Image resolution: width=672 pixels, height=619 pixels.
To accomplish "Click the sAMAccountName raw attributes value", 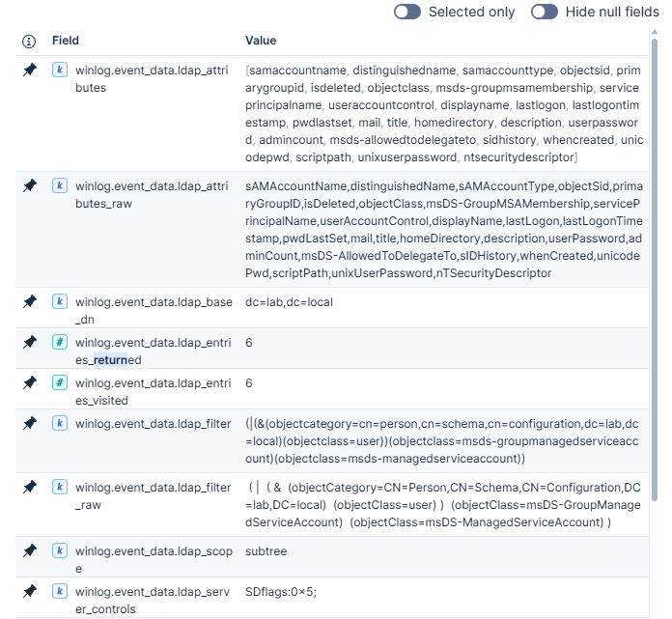I will [x=444, y=230].
